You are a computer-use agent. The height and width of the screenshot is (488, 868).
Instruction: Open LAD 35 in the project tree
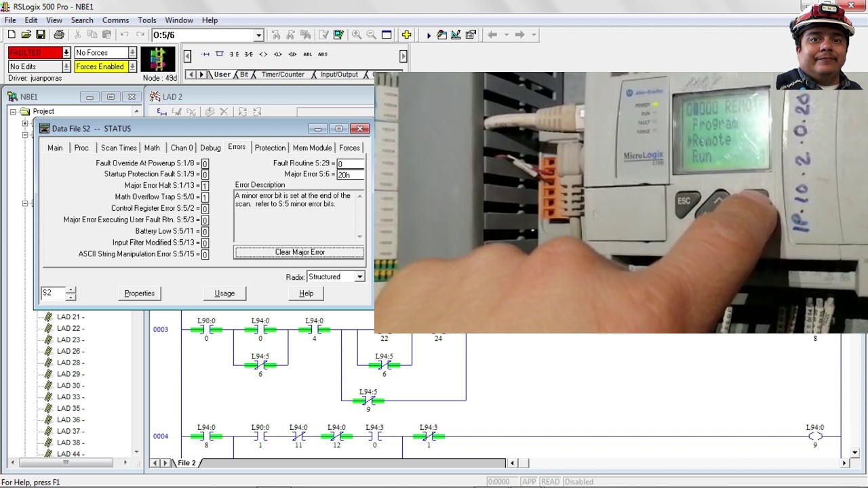[70, 408]
